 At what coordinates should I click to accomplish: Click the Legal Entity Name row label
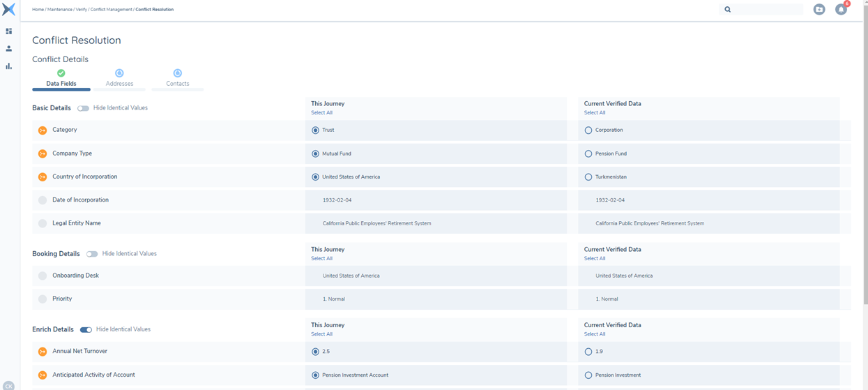click(77, 223)
